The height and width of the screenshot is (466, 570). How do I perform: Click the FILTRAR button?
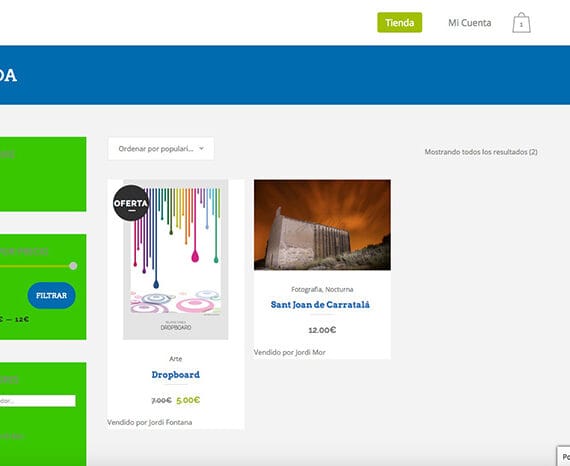click(52, 296)
